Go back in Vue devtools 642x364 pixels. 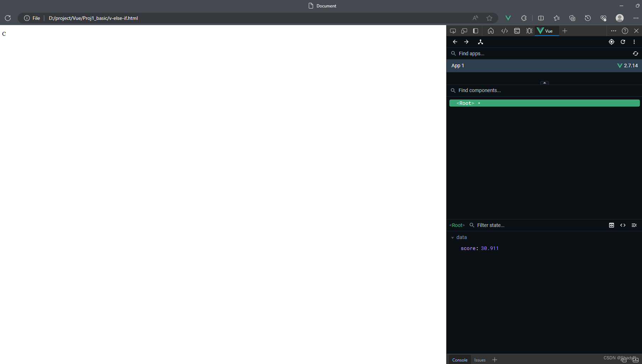pos(455,42)
